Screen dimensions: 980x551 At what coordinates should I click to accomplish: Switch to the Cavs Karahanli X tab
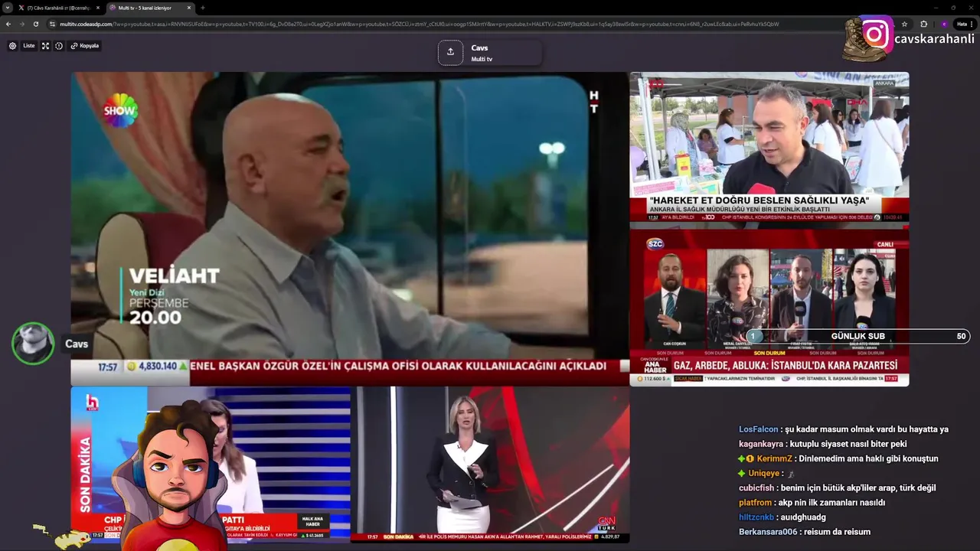coord(57,8)
